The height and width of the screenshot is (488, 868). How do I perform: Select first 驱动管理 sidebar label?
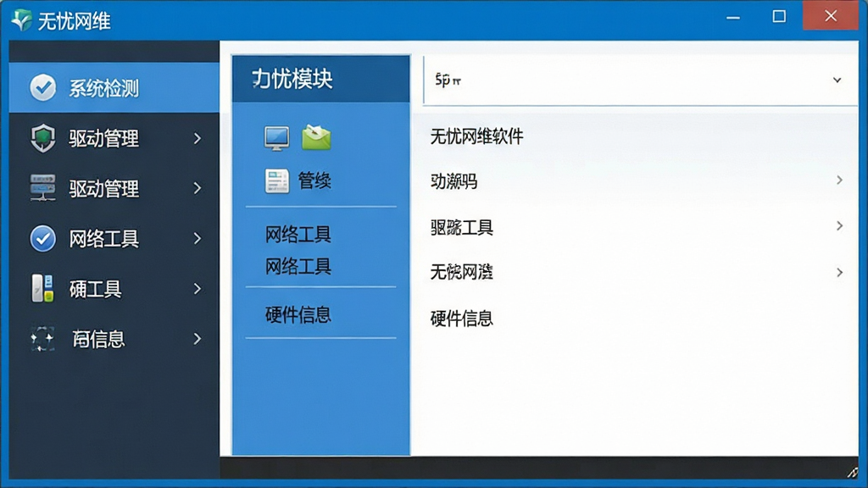click(x=103, y=138)
